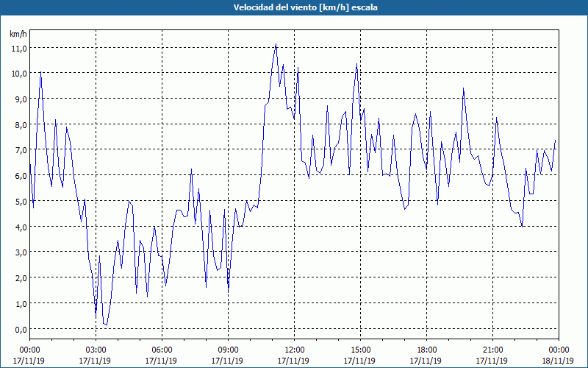Screen dimensions: 588x368
Task: Click the 'Velocidad del viento [km/h] escala' title
Action: point(305,7)
